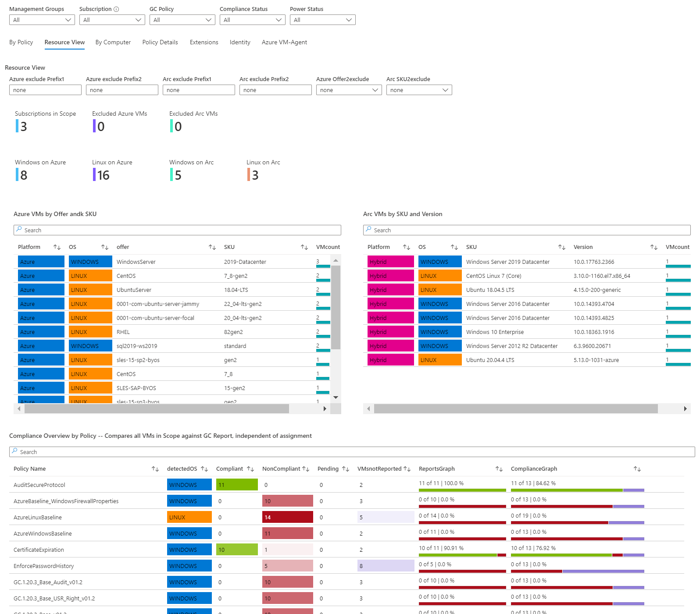Sort compliance table by NonCompliant column
The height and width of the screenshot is (614, 700).
click(x=306, y=469)
